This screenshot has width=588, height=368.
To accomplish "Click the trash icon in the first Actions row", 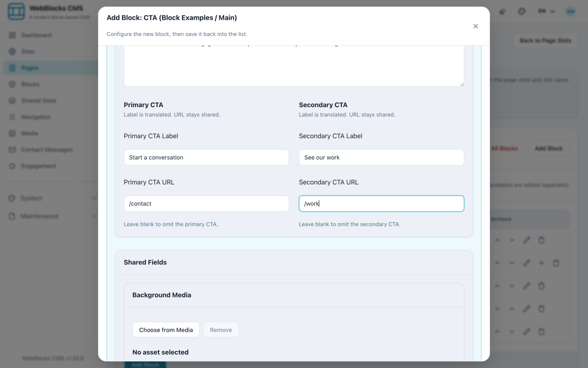I will [x=541, y=240].
